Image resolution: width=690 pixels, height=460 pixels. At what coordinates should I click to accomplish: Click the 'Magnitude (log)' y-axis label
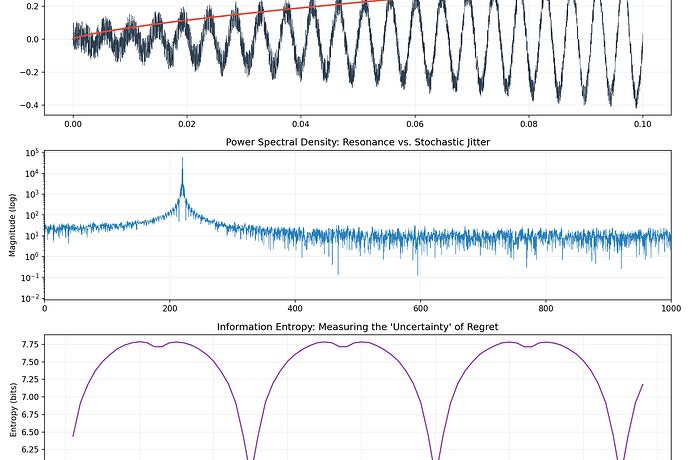pyautogui.click(x=12, y=225)
